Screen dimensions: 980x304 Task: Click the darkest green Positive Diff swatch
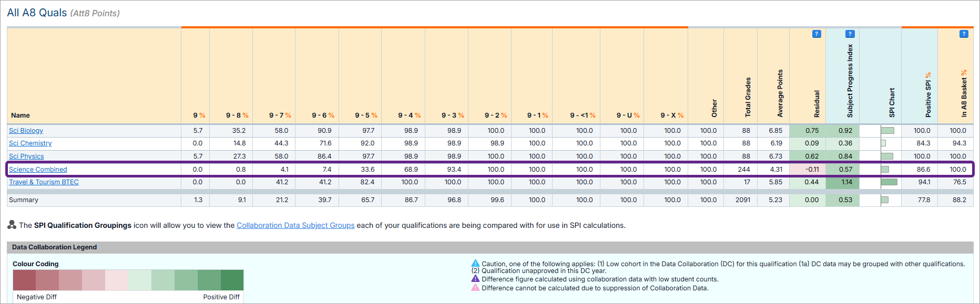[x=232, y=280]
